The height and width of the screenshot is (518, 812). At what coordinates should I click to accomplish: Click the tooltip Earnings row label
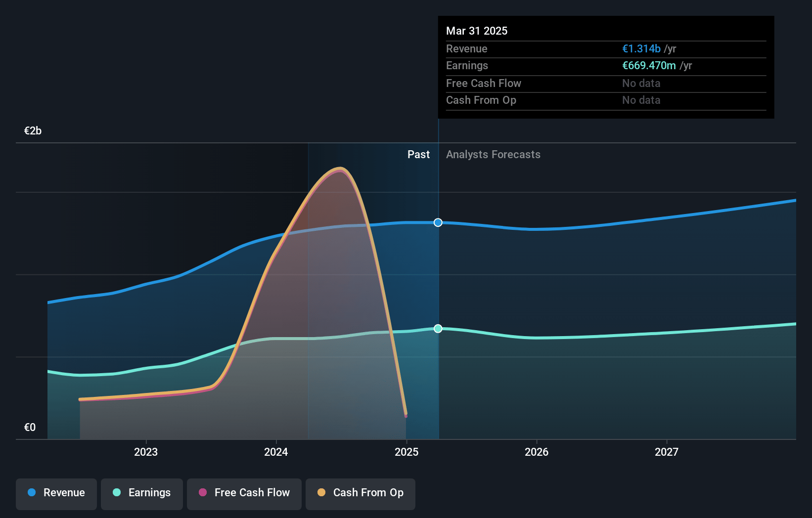(x=467, y=65)
